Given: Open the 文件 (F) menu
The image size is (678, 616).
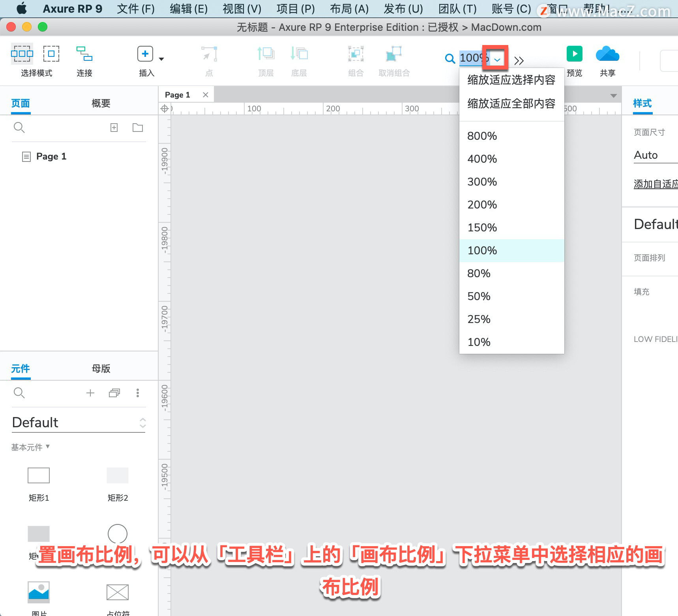Looking at the screenshot, I should click(x=136, y=9).
